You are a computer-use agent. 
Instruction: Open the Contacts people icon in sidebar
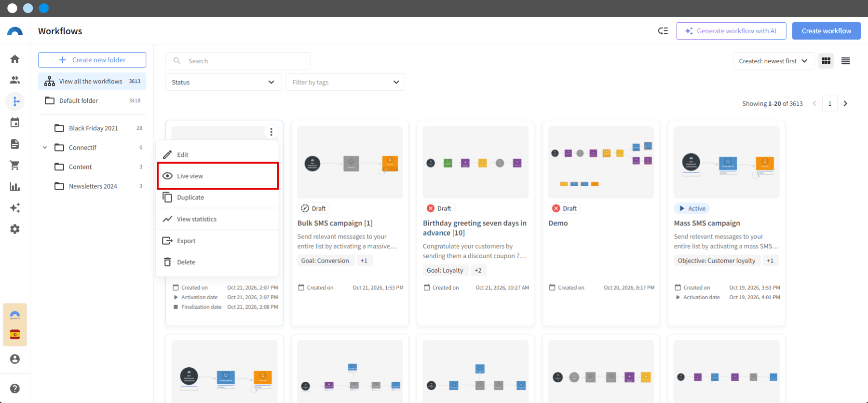(15, 80)
